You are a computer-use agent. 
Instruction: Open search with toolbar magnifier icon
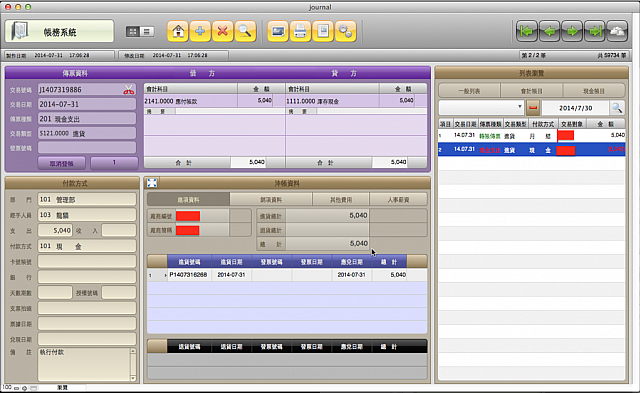tap(245, 31)
